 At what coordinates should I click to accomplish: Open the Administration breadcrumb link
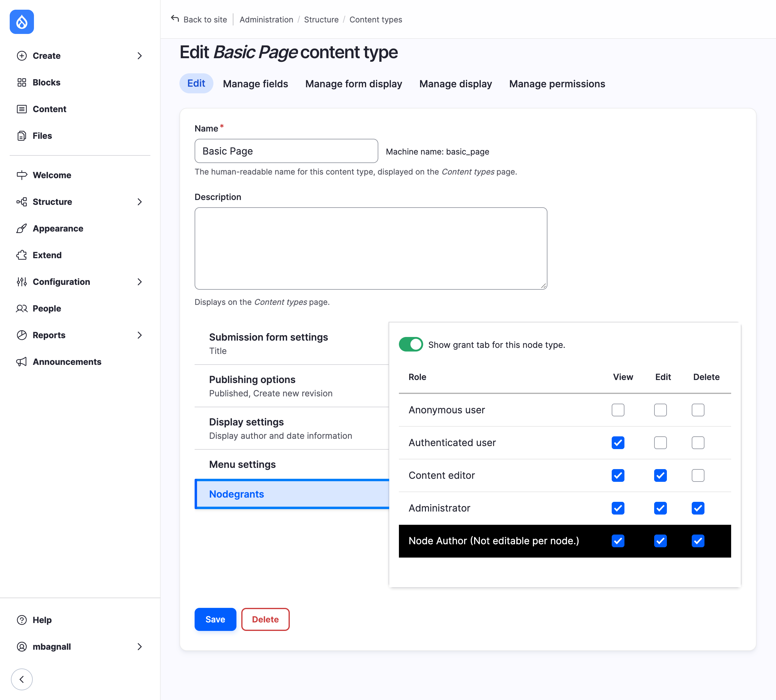point(266,19)
